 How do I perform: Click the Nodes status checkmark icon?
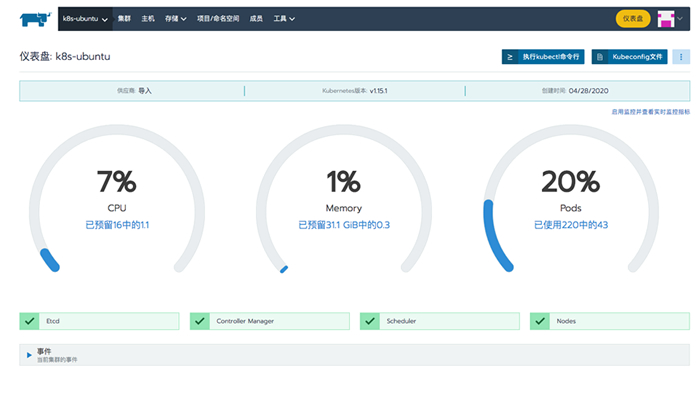coord(540,321)
